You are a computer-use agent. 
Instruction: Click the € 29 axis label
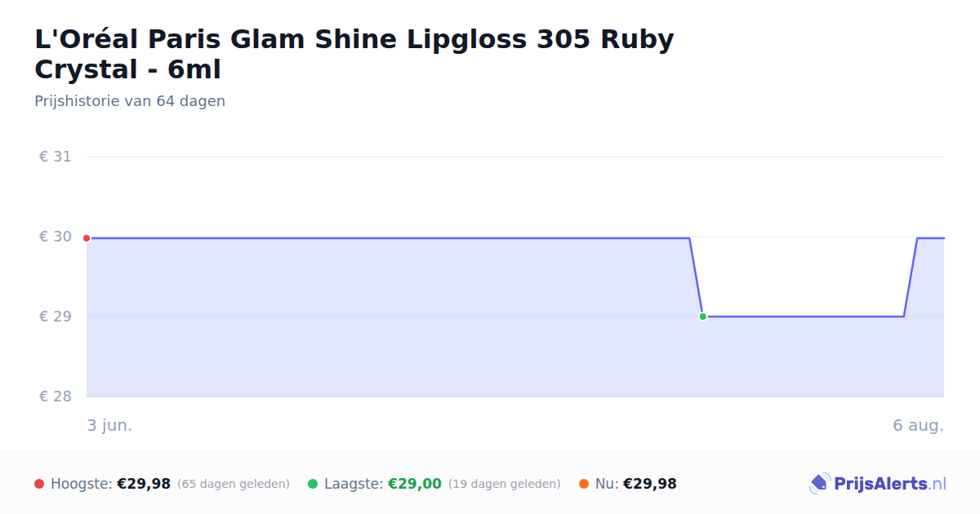click(x=56, y=317)
